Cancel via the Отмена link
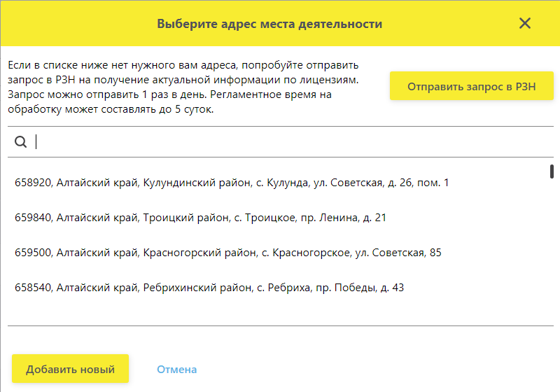Screen dimensions: 560x392 [177, 370]
